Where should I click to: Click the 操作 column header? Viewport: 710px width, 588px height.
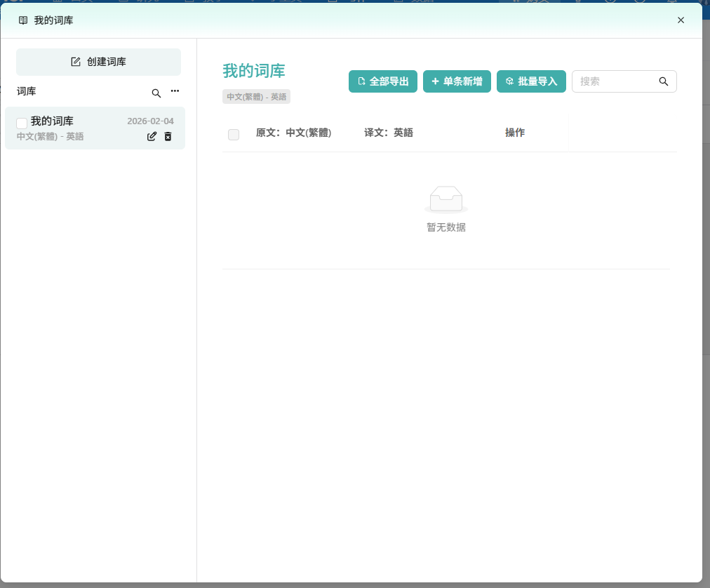(514, 133)
